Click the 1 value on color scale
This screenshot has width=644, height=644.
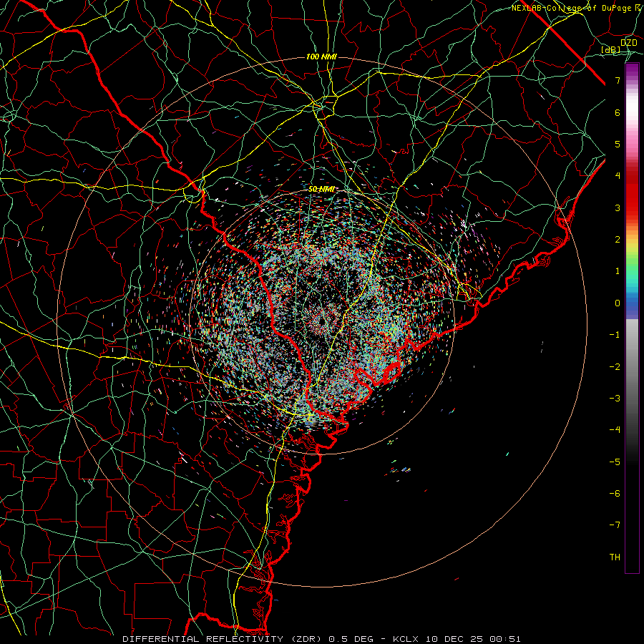click(618, 271)
